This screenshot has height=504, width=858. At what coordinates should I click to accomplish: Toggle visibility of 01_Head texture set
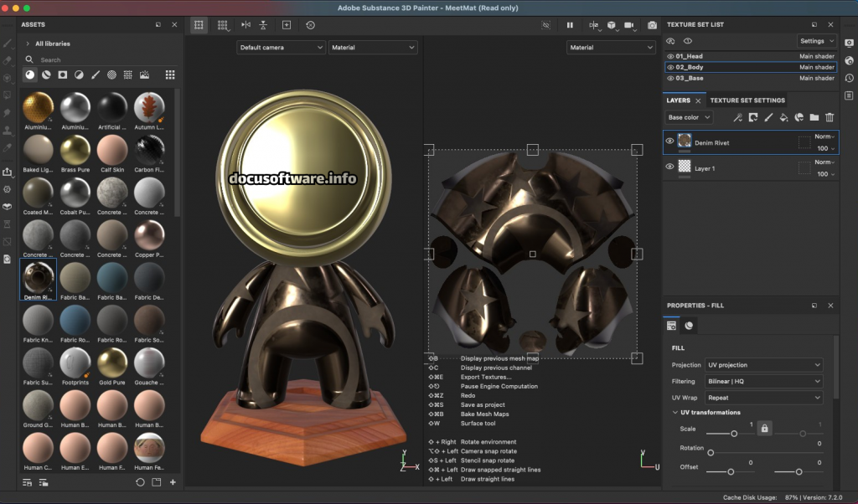coord(670,56)
